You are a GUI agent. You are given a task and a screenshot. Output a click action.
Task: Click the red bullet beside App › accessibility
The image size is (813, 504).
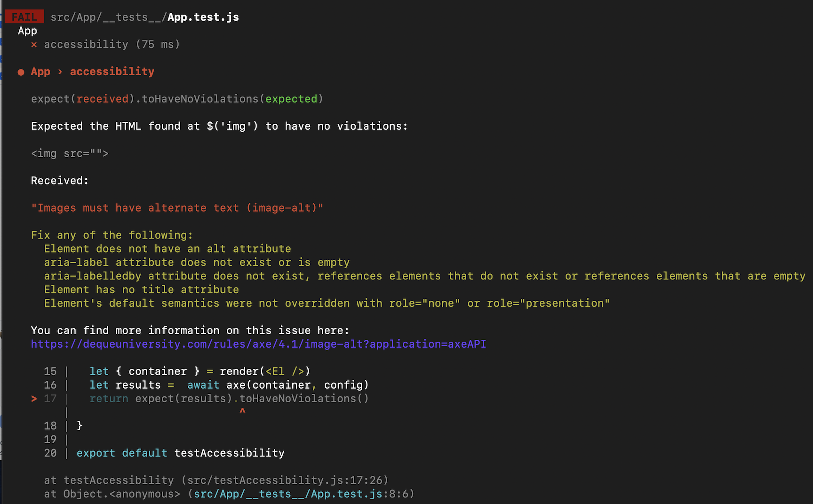[21, 72]
